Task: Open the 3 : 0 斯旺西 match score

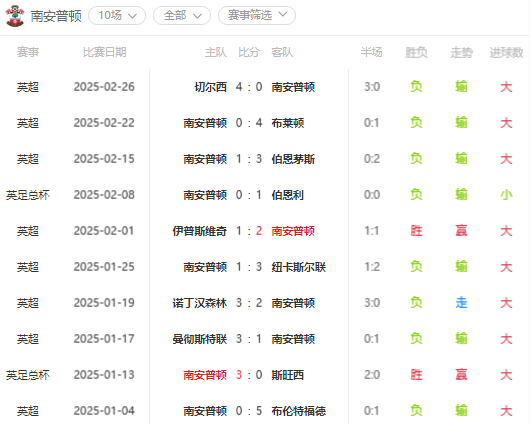Action: 249,375
